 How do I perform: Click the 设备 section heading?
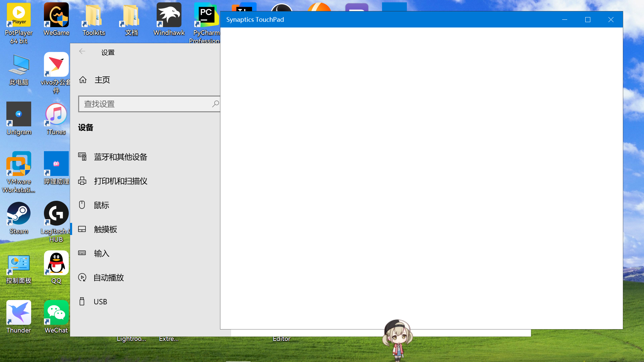[86, 127]
